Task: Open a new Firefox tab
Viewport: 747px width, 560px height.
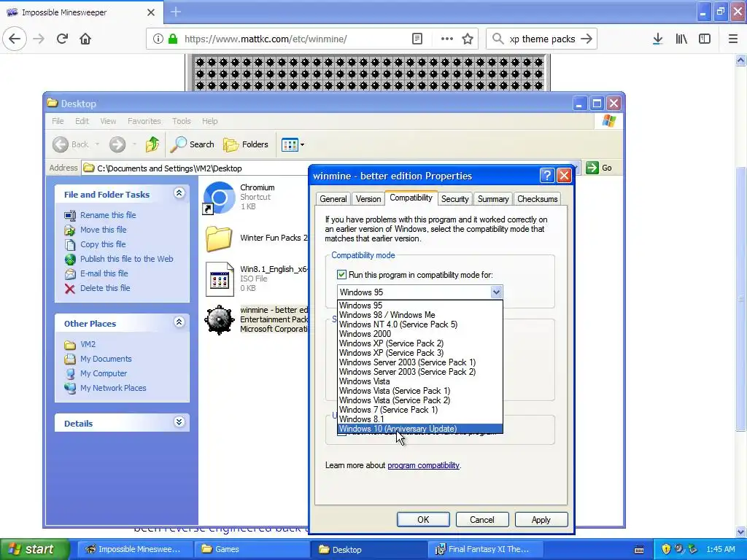Action: (175, 12)
